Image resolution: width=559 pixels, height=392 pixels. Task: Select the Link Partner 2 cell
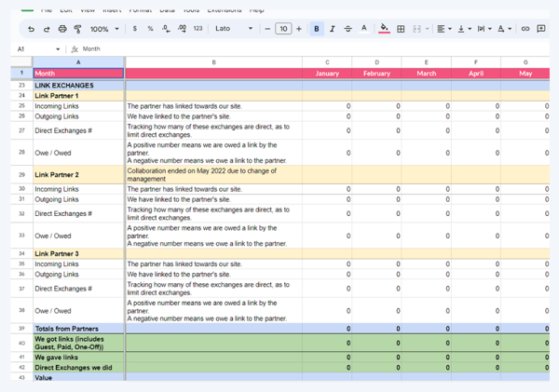[78, 175]
